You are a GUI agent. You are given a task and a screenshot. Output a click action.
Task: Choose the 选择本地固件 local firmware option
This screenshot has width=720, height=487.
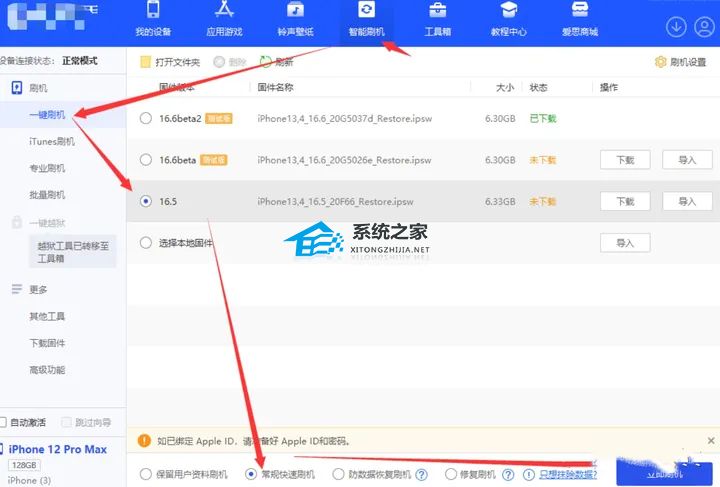click(146, 242)
